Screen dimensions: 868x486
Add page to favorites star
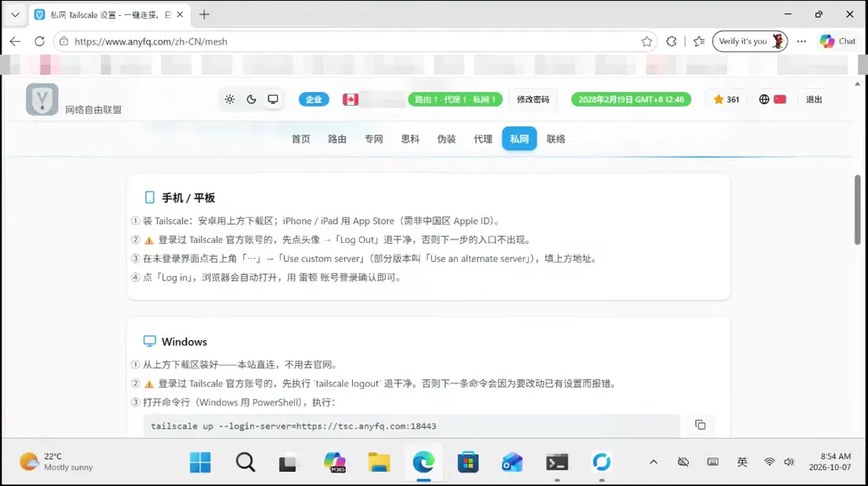646,42
